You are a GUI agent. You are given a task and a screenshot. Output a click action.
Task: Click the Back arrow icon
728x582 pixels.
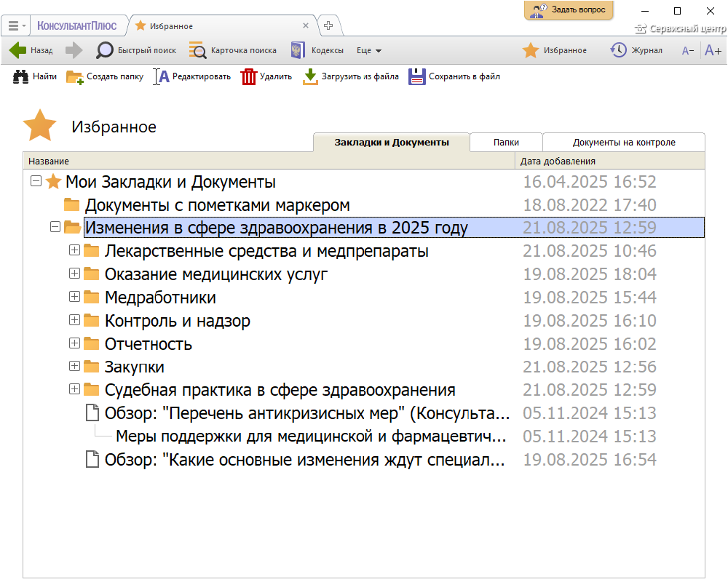tap(18, 50)
